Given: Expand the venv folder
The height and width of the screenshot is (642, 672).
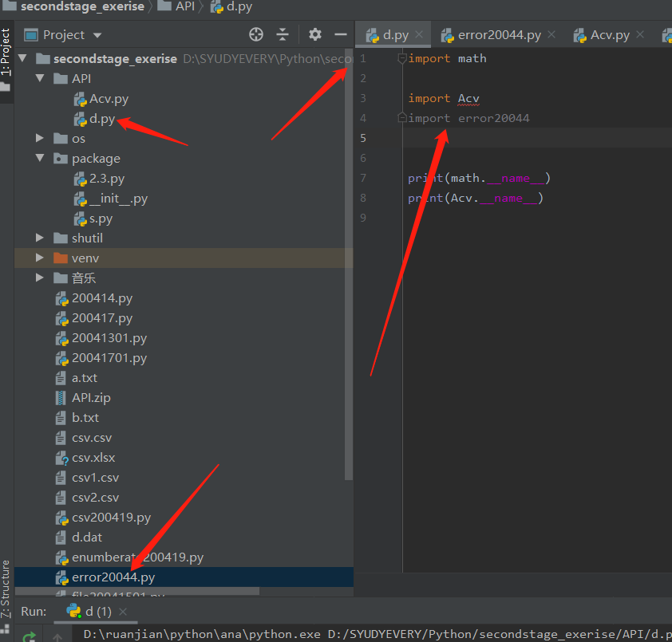Looking at the screenshot, I should click(40, 258).
